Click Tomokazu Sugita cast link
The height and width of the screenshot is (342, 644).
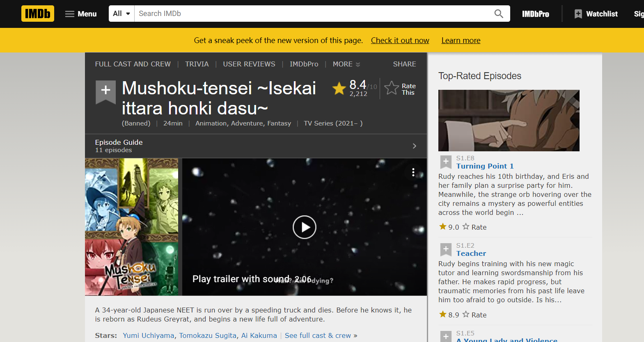pos(208,335)
